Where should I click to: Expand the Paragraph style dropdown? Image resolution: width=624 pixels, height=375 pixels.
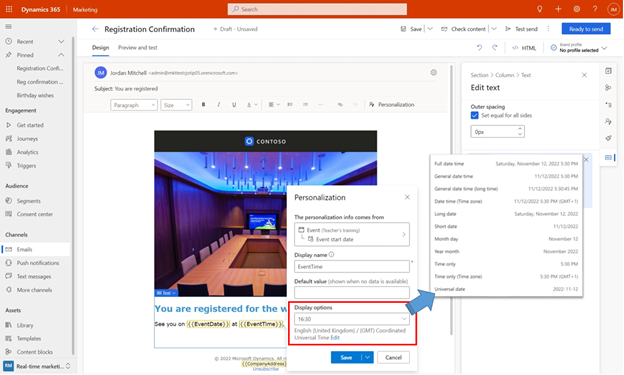point(134,105)
